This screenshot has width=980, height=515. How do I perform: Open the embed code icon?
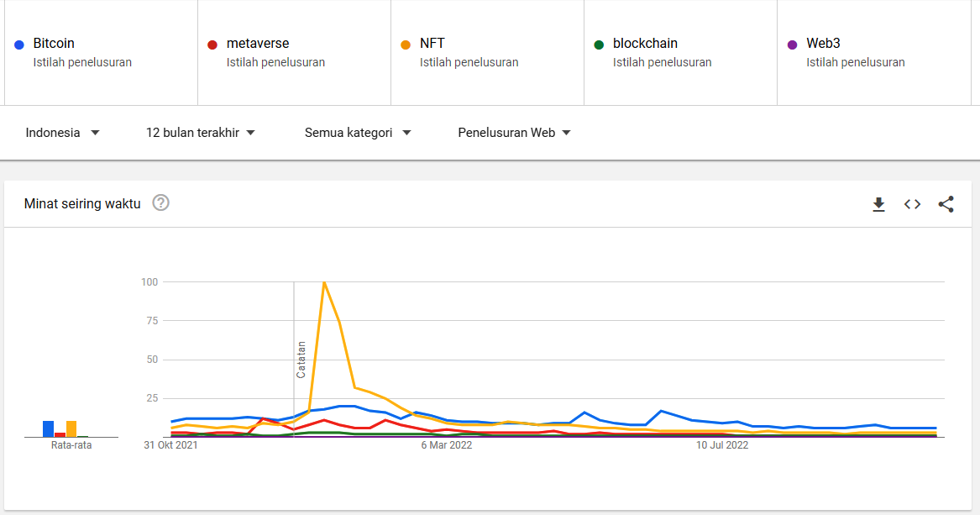[913, 204]
